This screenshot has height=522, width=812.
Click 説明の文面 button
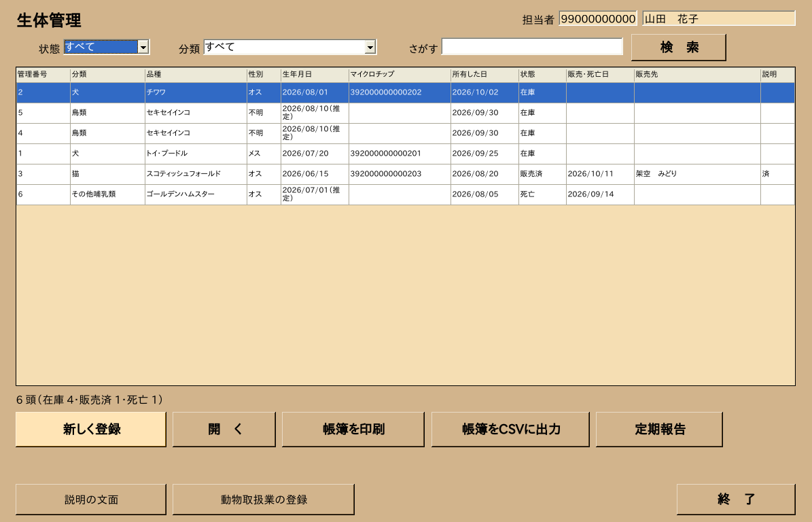click(x=91, y=500)
